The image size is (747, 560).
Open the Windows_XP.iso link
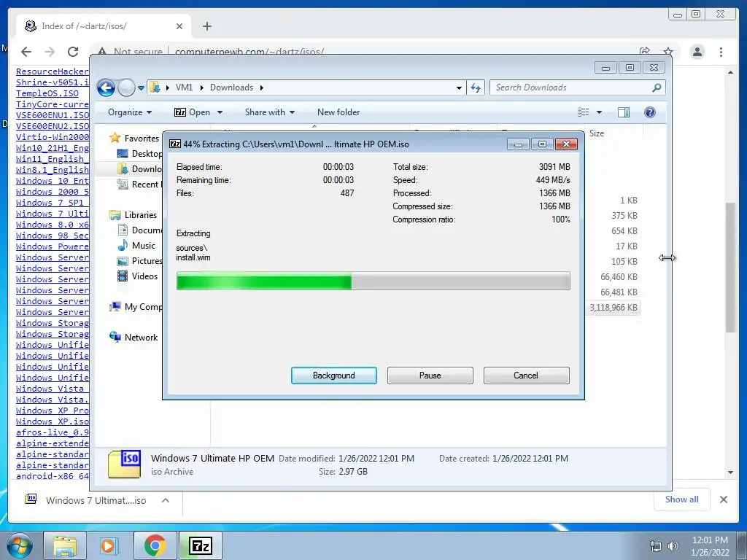click(52, 421)
